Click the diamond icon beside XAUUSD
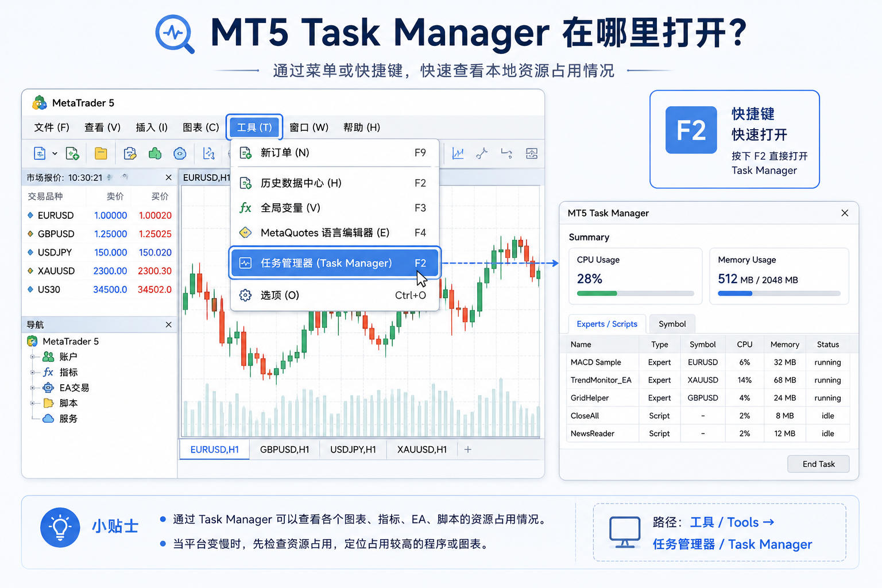The width and height of the screenshot is (882, 588). (30, 271)
